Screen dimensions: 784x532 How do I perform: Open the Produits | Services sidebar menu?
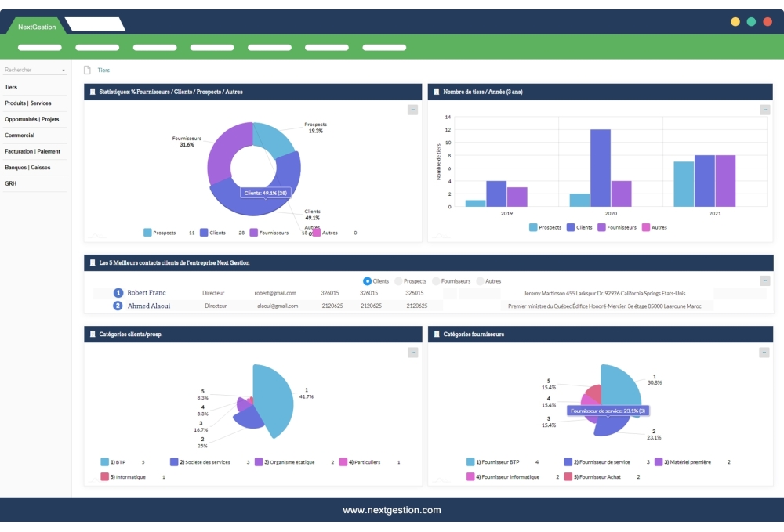click(28, 103)
